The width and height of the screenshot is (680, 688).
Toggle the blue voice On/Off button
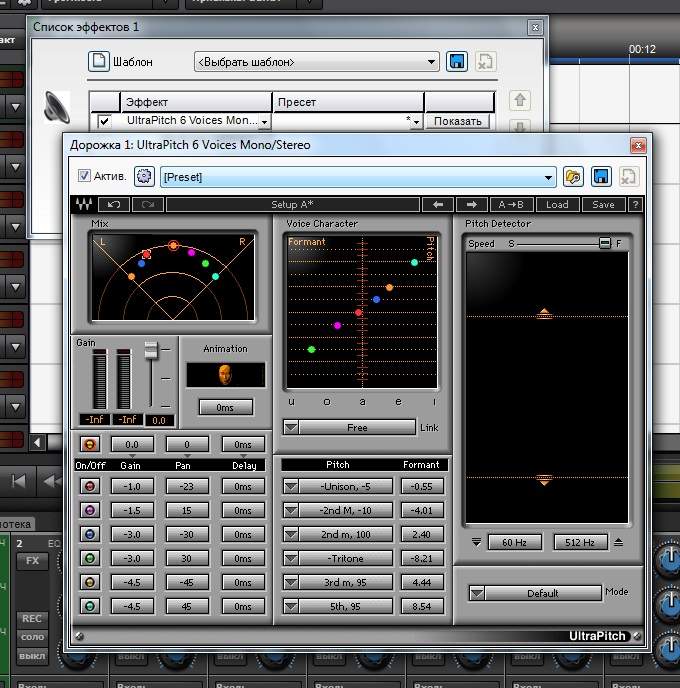[89, 534]
